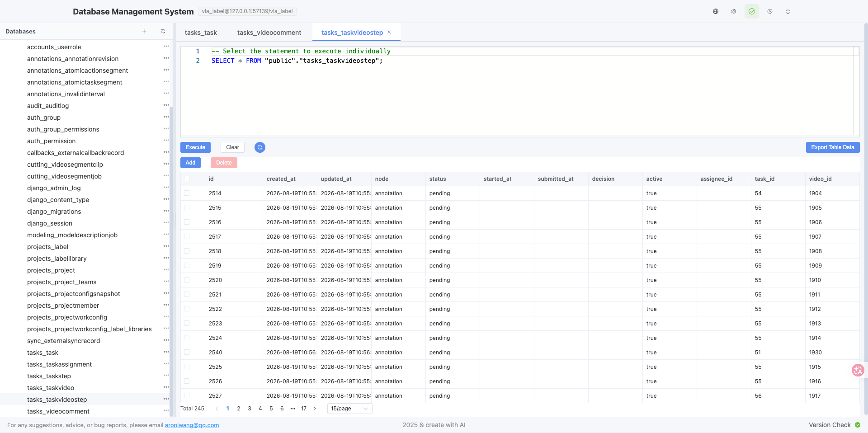Open more options for tasks_task
868x433 pixels.
pyautogui.click(x=166, y=352)
